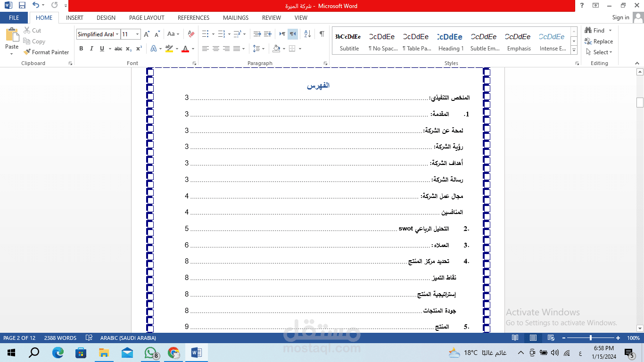The image size is (644, 362).
Task: Click the Copy command
Action: (x=34, y=41)
